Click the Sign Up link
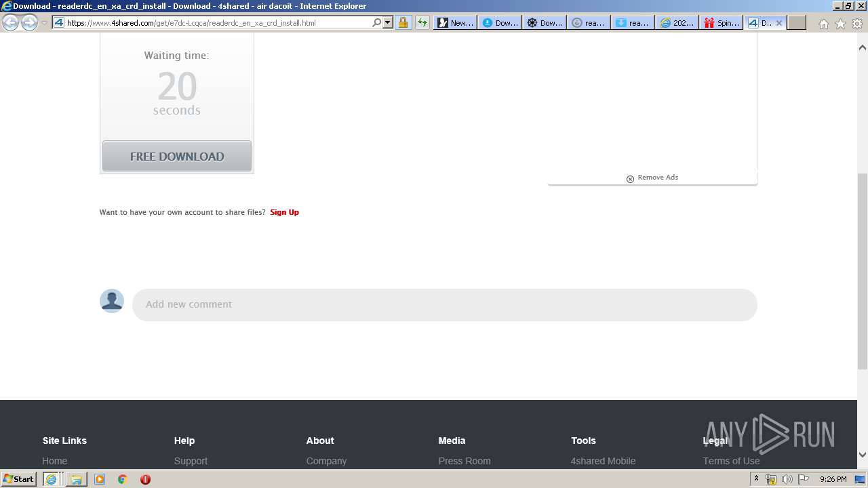868x488 pixels. click(284, 212)
